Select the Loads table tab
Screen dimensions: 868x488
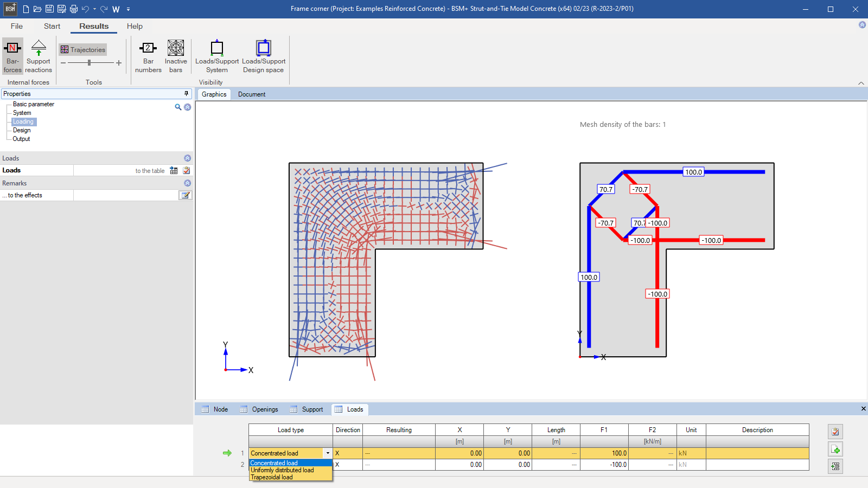(x=349, y=409)
